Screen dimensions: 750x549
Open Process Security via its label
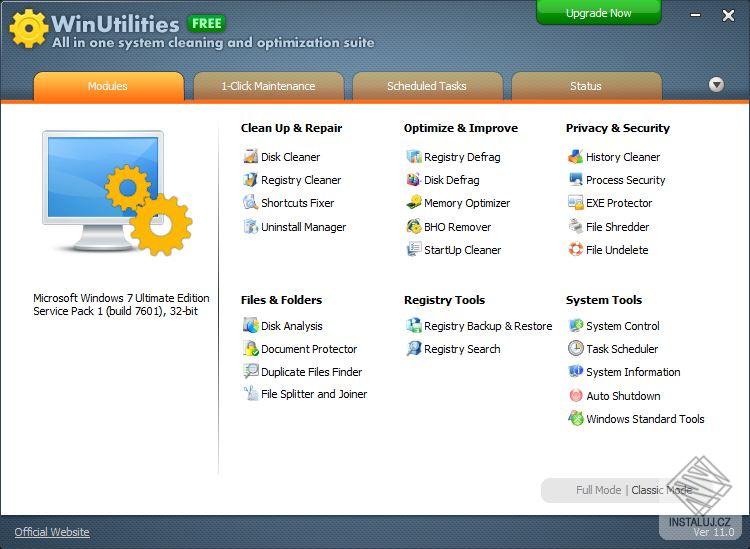click(x=626, y=180)
